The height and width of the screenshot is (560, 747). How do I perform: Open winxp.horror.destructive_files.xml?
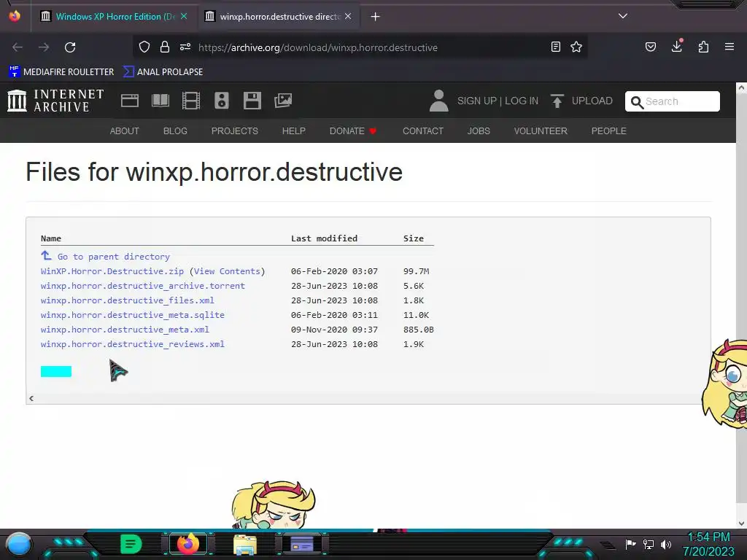point(127,300)
